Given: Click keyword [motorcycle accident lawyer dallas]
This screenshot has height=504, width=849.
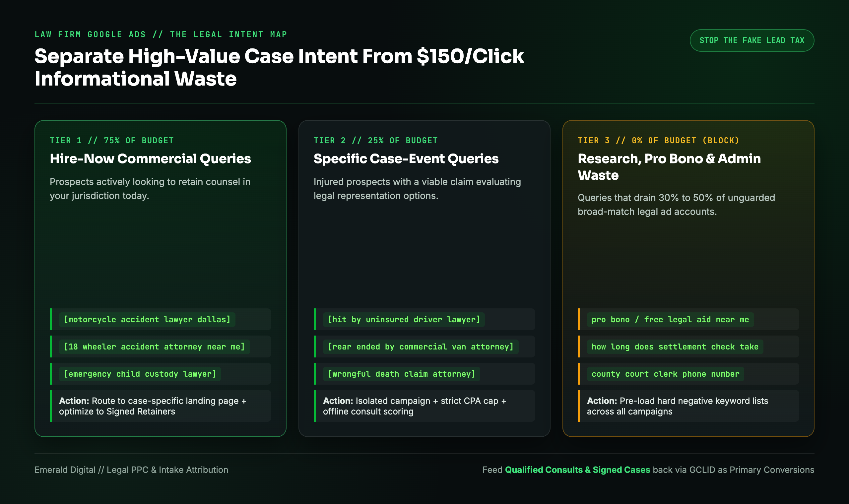Looking at the screenshot, I should [147, 320].
